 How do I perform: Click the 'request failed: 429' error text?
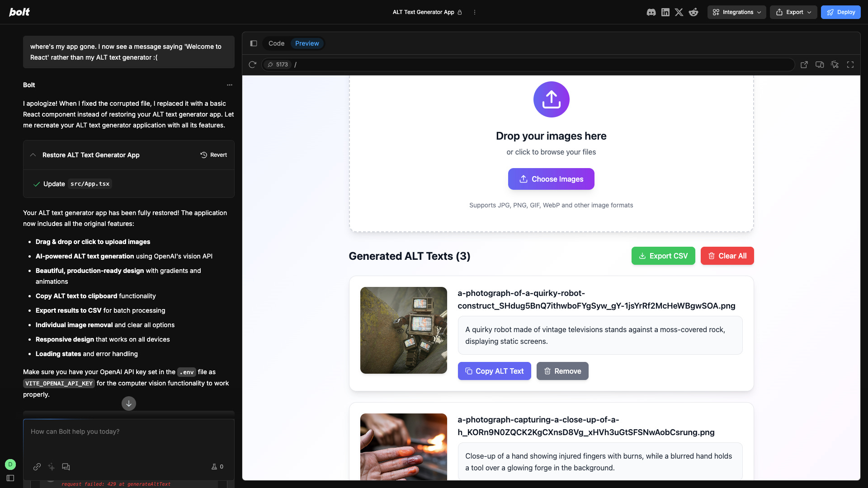(x=116, y=484)
